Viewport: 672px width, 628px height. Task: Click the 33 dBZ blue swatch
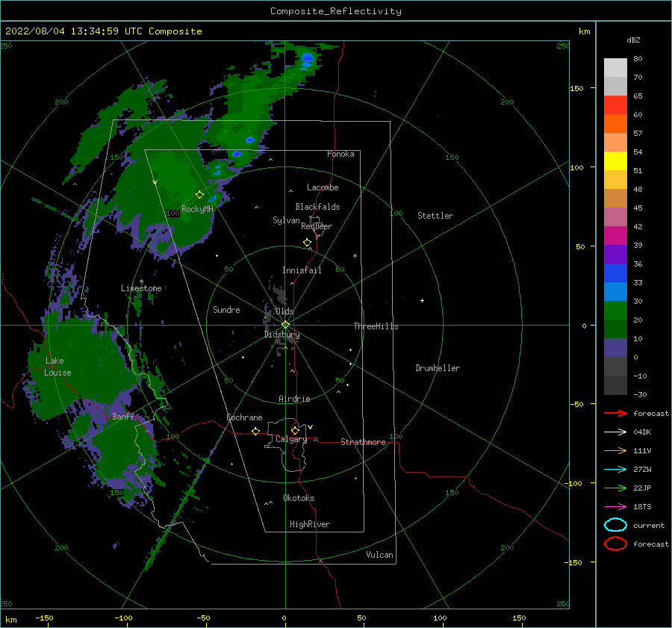(615, 273)
